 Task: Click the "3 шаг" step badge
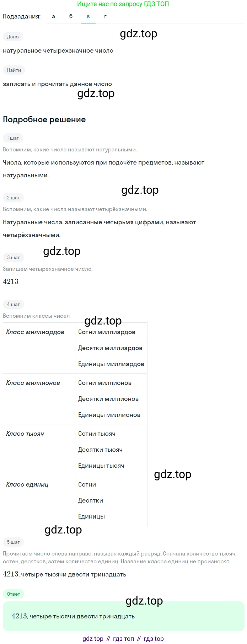13,257
